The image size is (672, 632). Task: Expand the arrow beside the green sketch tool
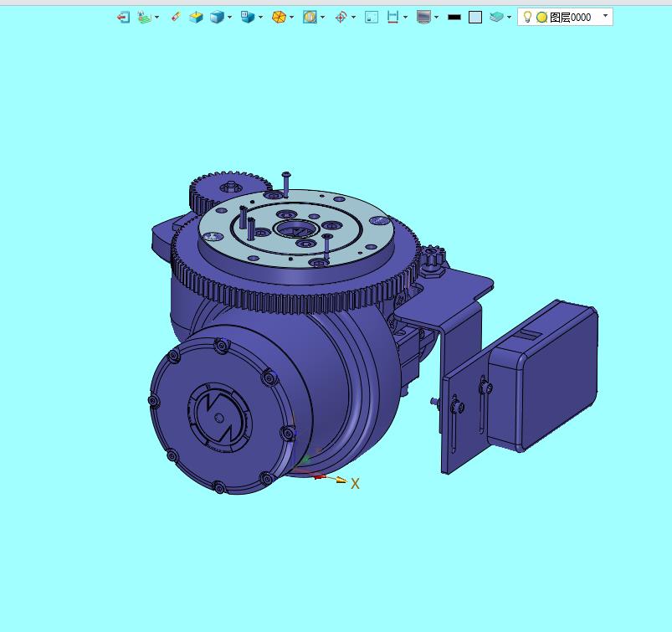(x=156, y=17)
